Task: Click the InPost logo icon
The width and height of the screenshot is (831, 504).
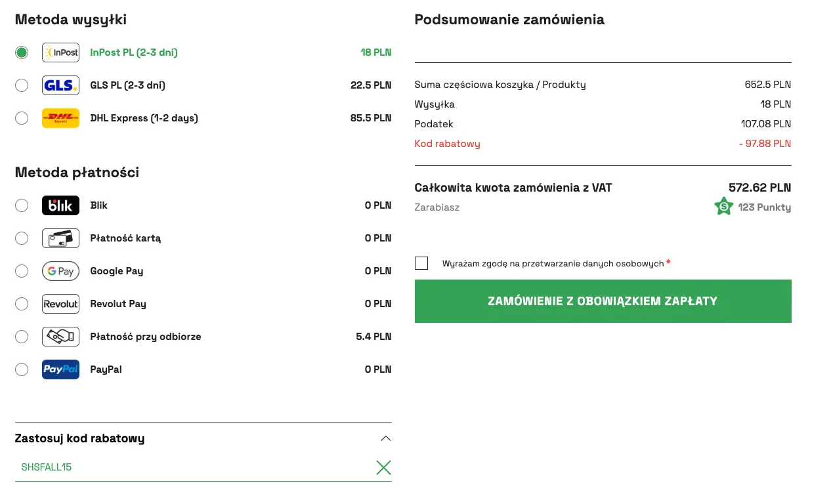Action: pyautogui.click(x=60, y=52)
